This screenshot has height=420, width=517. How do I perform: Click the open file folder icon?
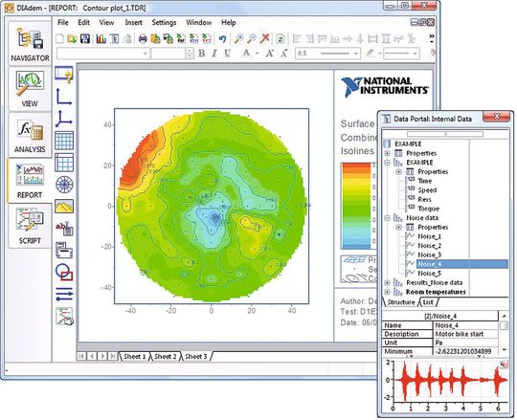[x=72, y=38]
